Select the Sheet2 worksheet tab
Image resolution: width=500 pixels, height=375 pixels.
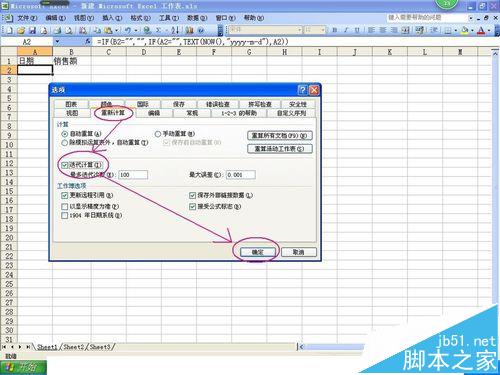[x=73, y=347]
